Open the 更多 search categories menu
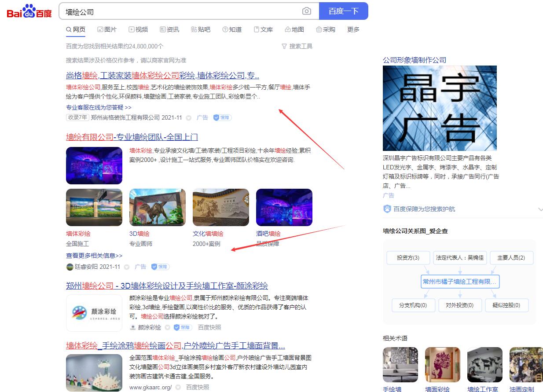 pos(353,29)
